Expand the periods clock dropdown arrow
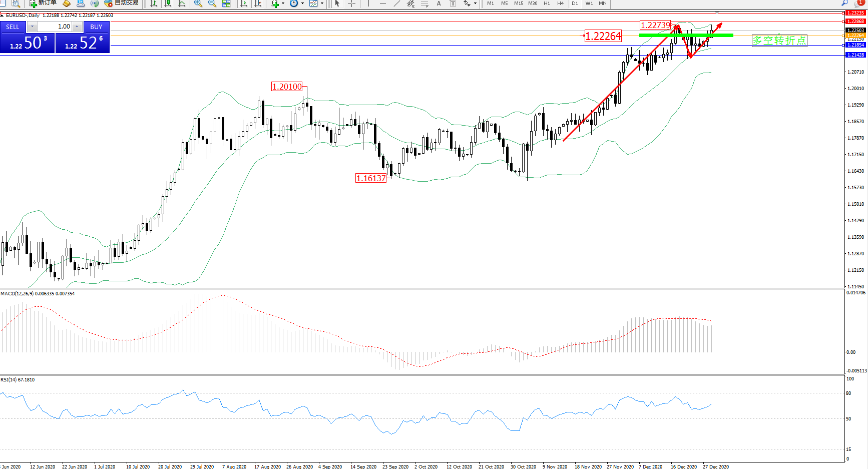 coord(302,4)
